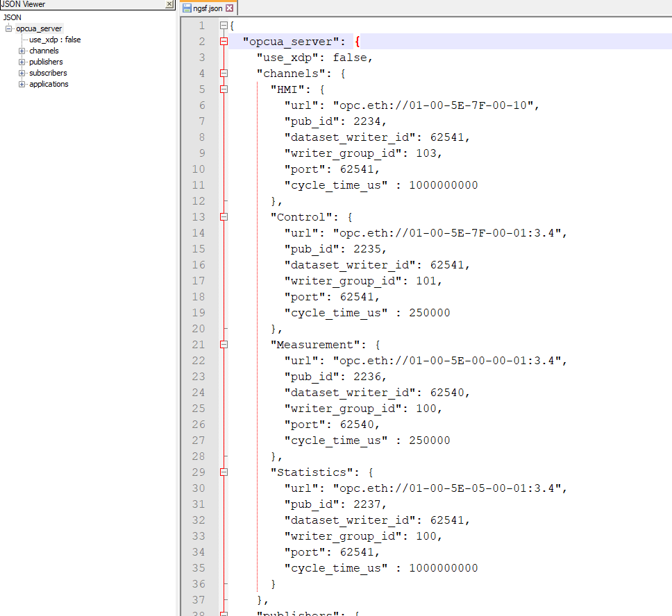Close the JSON Viewer panel
The height and width of the screenshot is (616, 672).
(169, 4)
